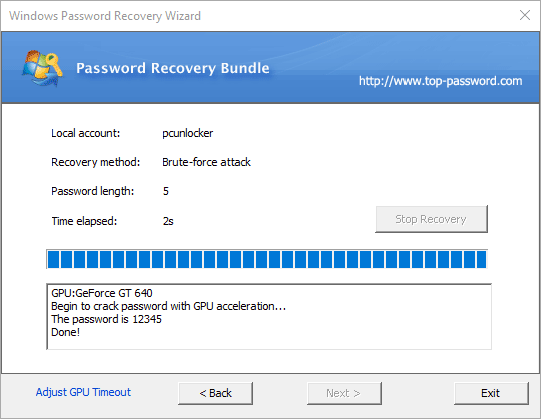
Task: Click the blue recovery progress bar
Action: pyautogui.click(x=267, y=259)
